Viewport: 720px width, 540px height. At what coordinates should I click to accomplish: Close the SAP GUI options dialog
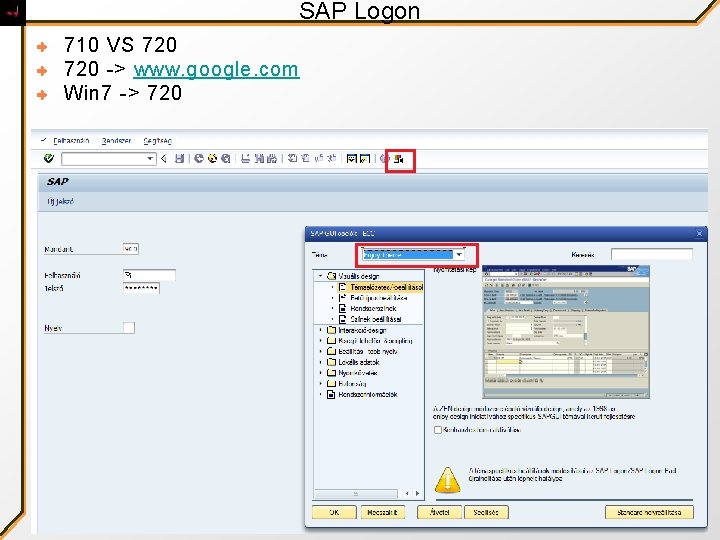[x=699, y=233]
